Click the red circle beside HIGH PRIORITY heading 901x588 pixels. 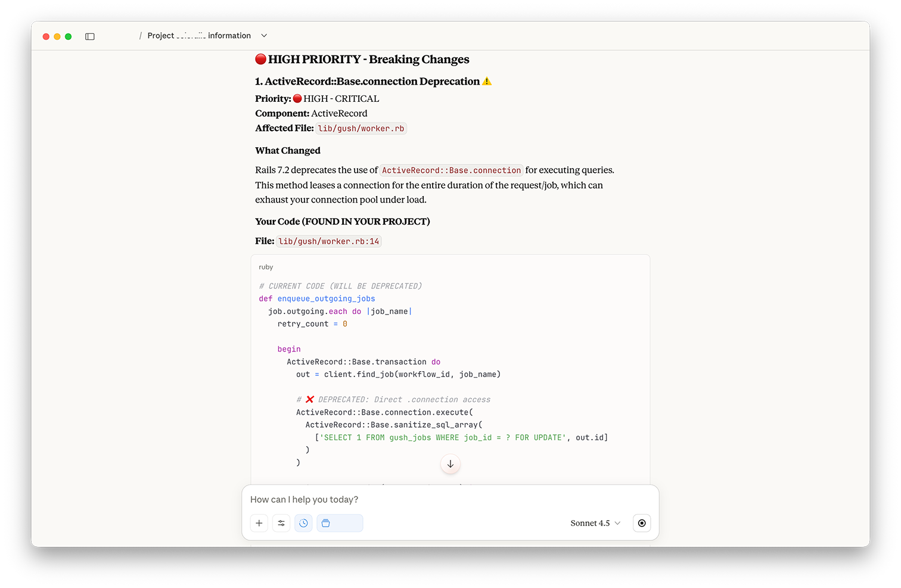tap(260, 59)
